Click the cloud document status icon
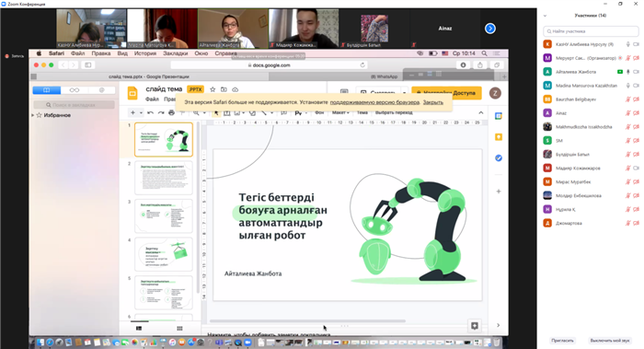Viewport: 644px width, 349px height. [x=235, y=89]
